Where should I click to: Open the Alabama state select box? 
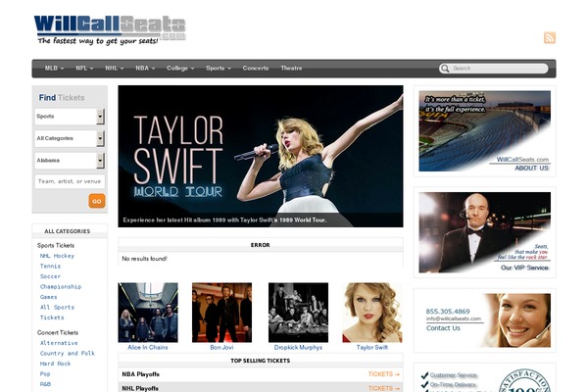point(70,161)
